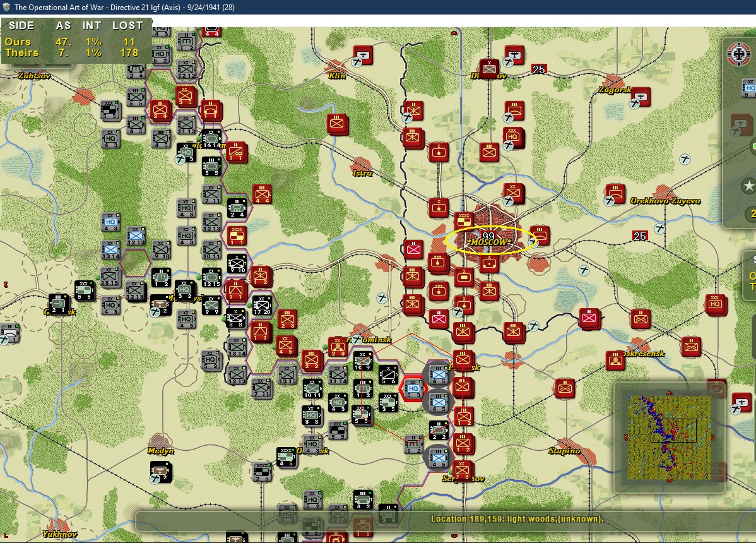
Task: Select the Luftwaffe air unit south of Medyn
Action: [x=160, y=471]
